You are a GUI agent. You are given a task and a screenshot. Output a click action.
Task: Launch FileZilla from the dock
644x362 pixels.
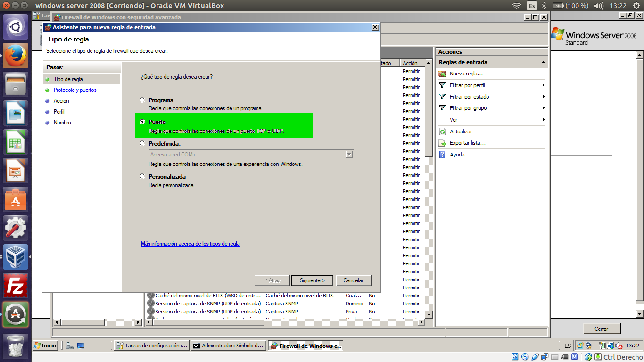coord(16,286)
